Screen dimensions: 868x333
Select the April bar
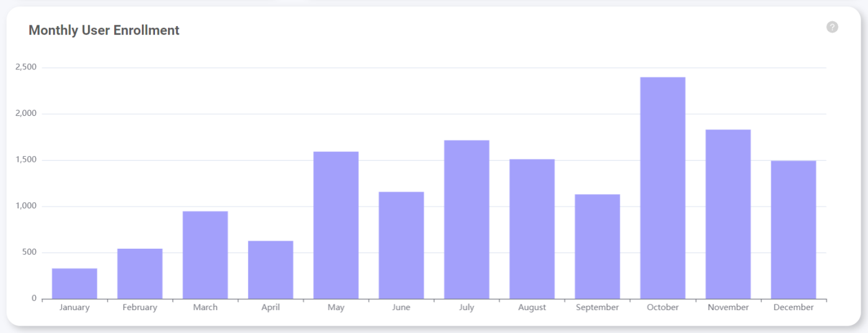coord(270,270)
